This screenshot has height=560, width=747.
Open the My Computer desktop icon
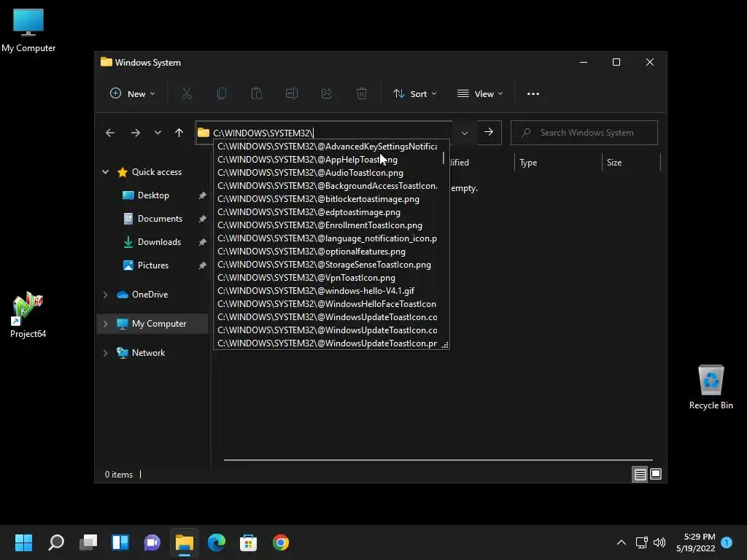pos(28,31)
